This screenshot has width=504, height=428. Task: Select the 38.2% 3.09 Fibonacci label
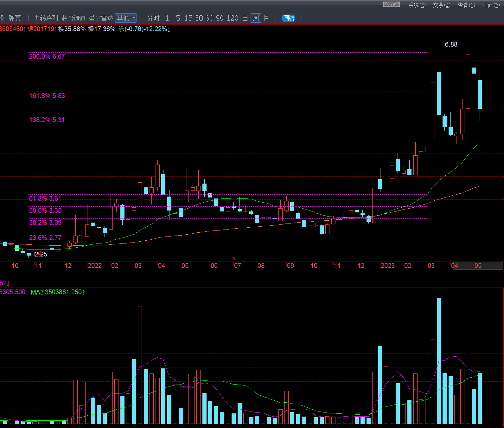click(45, 223)
